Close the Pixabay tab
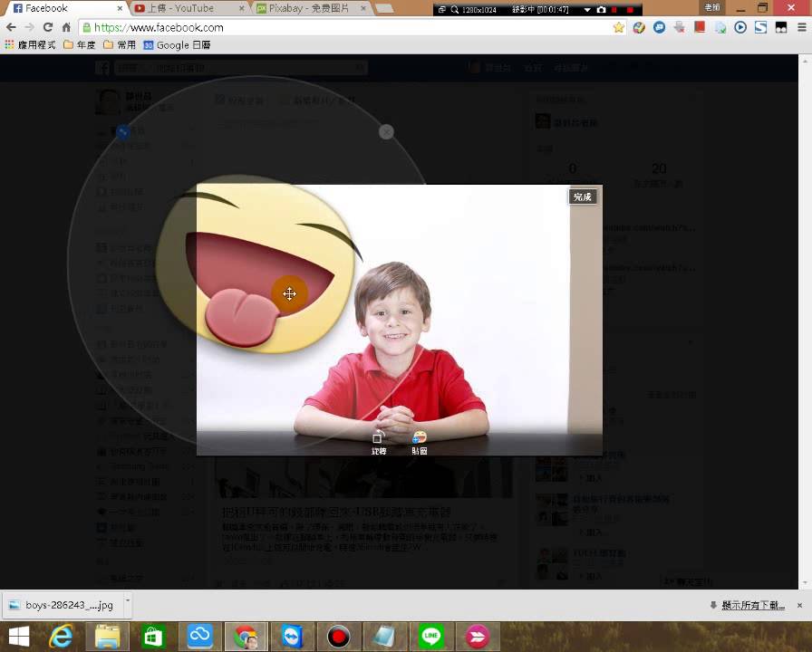Screen dimensions: 812x652 363,8
